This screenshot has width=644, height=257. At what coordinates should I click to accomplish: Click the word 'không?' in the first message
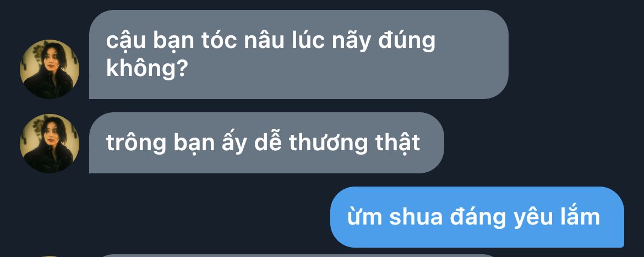[x=146, y=68]
